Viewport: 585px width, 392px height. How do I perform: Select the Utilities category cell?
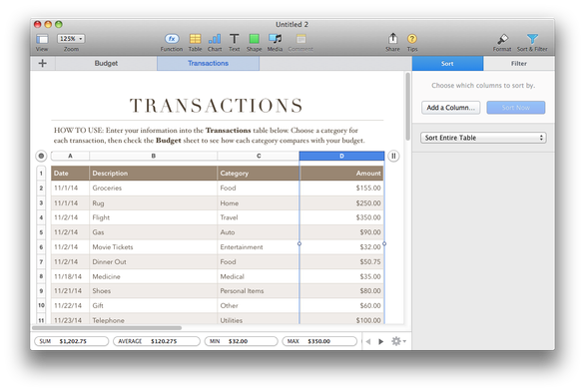pyautogui.click(x=259, y=318)
